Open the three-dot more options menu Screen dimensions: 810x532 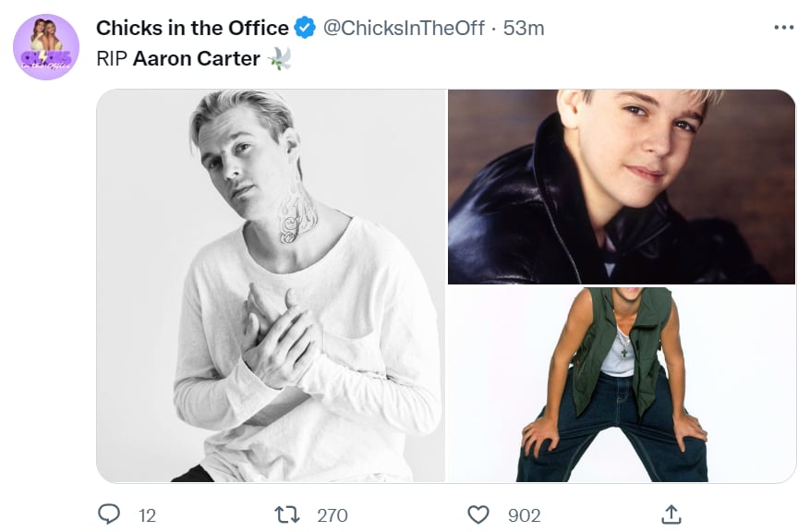point(783,28)
